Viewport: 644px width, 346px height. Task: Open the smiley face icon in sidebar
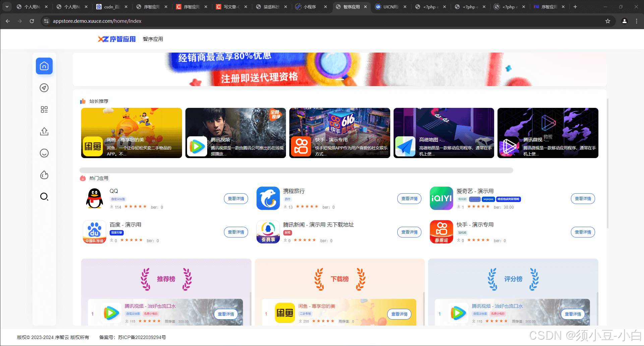[44, 153]
